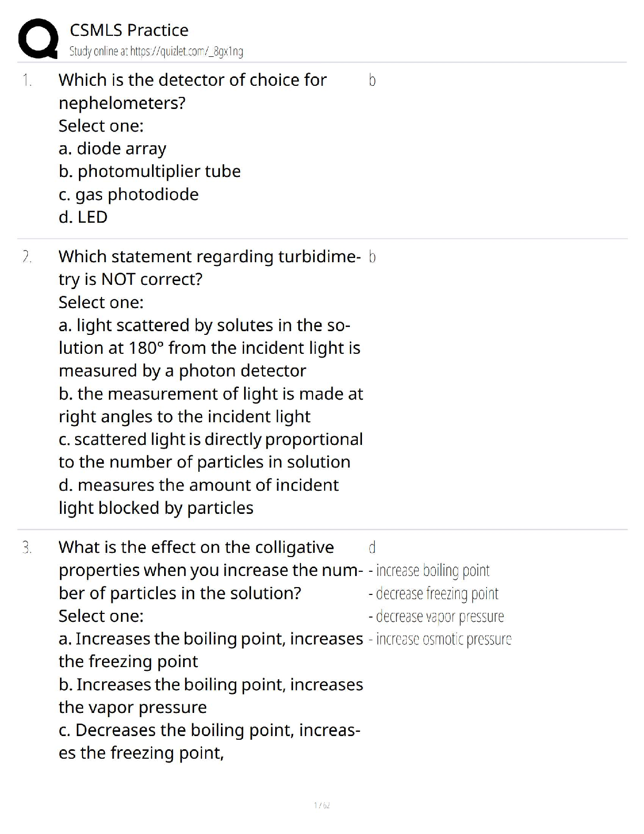The image size is (644, 834).
Task: Select option b. photomultiplier tube
Action: [149, 172]
